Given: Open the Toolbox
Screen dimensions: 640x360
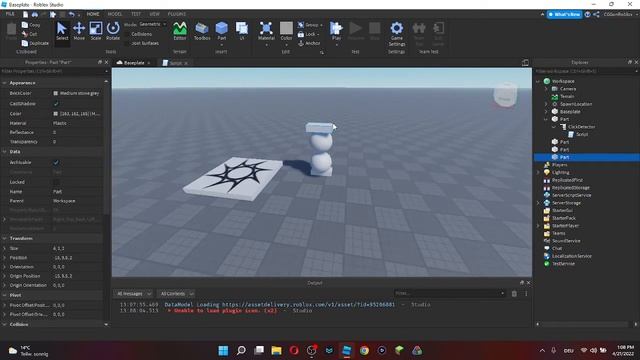Looking at the screenshot, I should 202,31.
